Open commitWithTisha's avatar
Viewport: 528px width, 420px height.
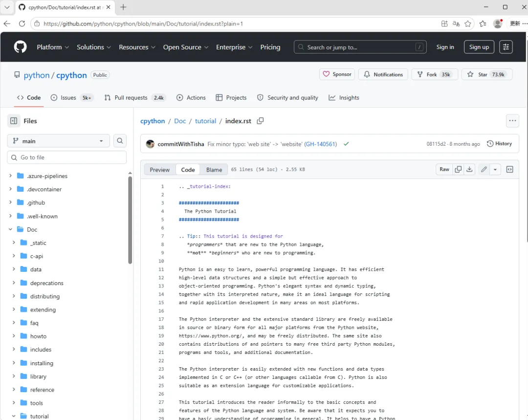pos(150,144)
